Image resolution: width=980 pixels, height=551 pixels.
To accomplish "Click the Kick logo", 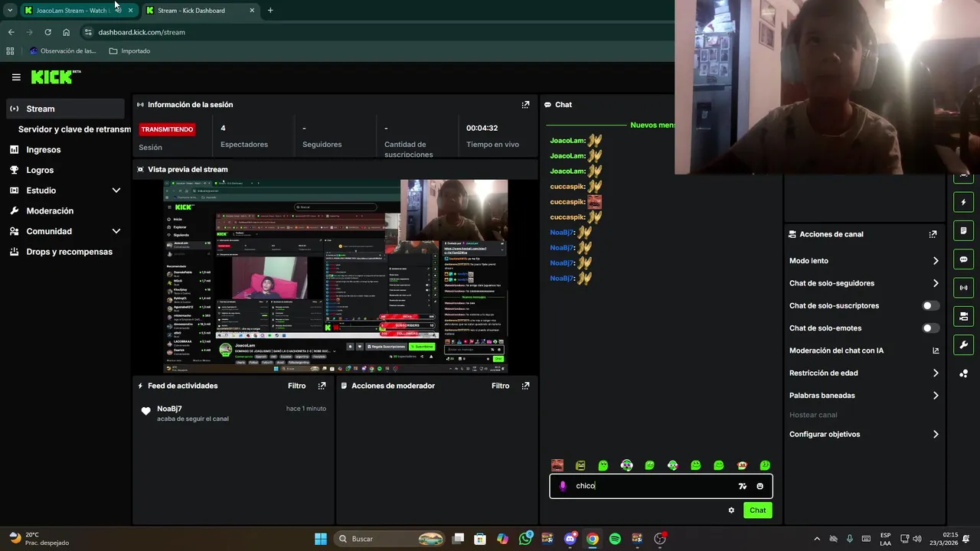I will (x=55, y=77).
